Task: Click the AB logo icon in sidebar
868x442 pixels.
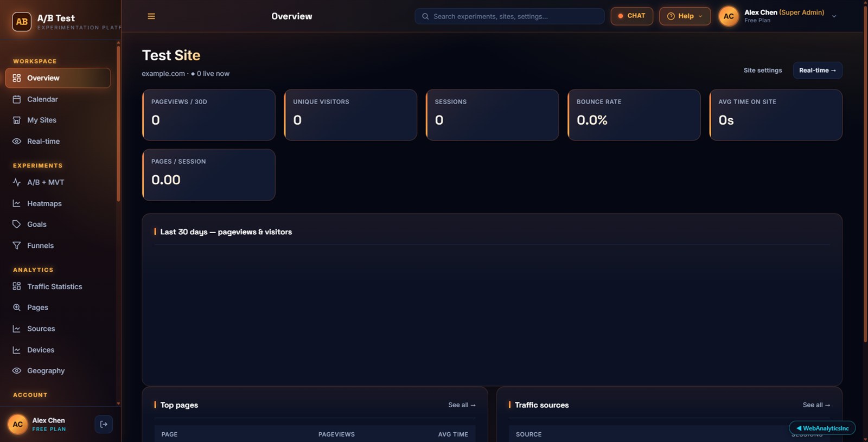Action: (22, 22)
